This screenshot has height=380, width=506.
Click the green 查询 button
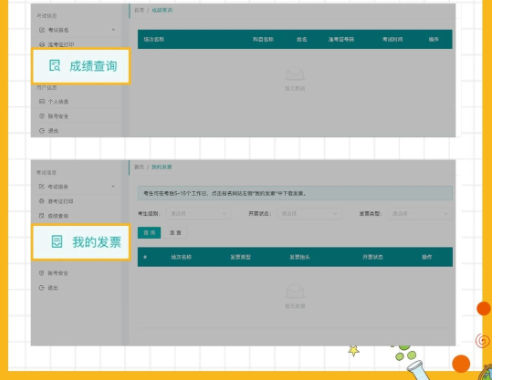click(149, 233)
